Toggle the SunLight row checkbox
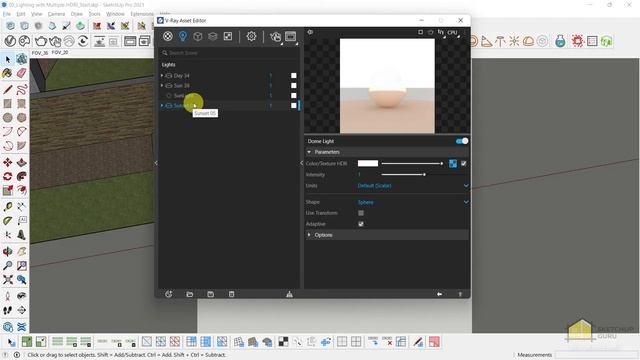Image resolution: width=640 pixels, height=360 pixels. click(x=293, y=96)
